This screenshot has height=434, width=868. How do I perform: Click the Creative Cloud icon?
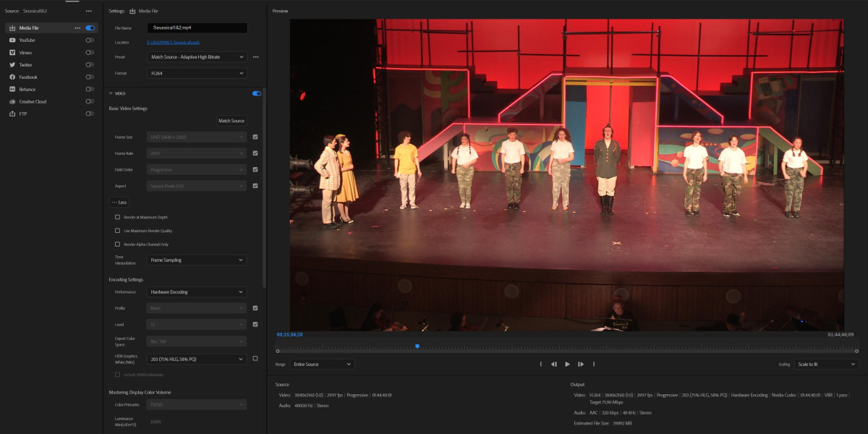pos(12,102)
